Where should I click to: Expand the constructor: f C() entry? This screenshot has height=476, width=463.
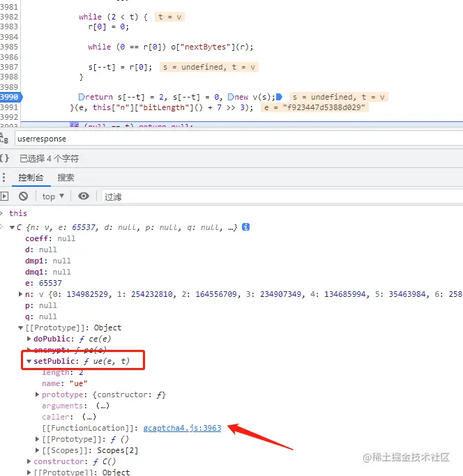pos(29,461)
